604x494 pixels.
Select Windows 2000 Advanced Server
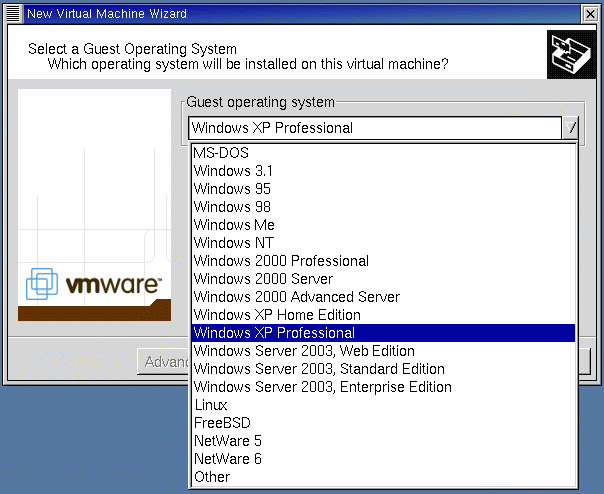(383, 297)
